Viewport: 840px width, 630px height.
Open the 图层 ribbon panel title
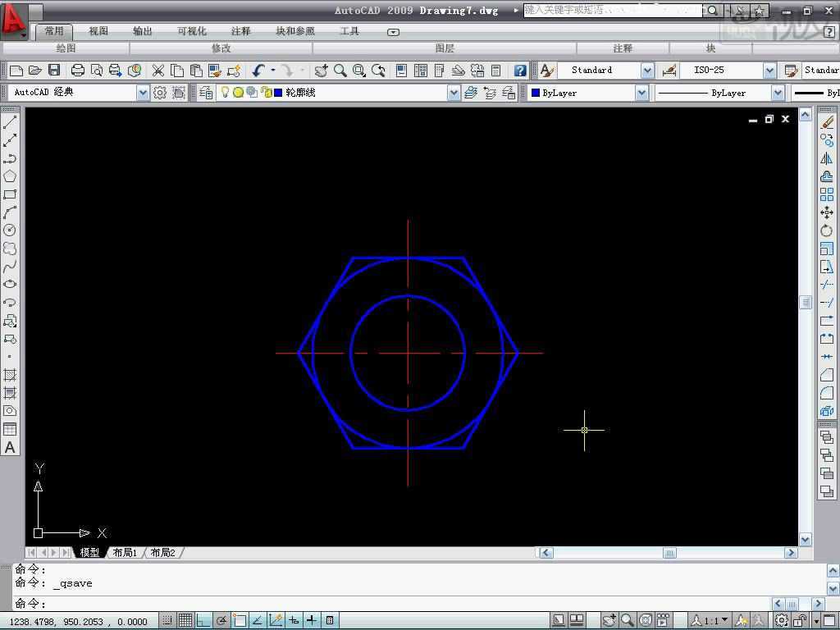point(445,48)
